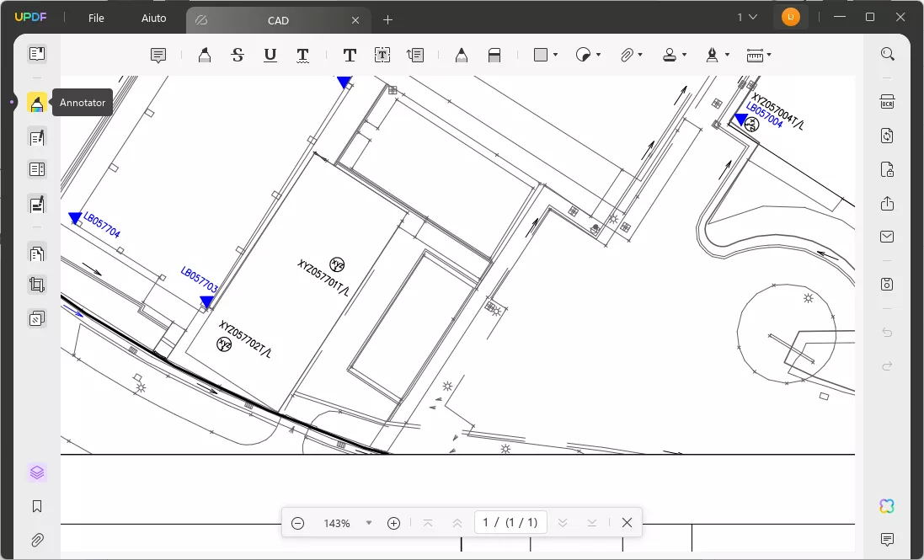
Task: Select the Signature pen tool
Action: pos(712,56)
